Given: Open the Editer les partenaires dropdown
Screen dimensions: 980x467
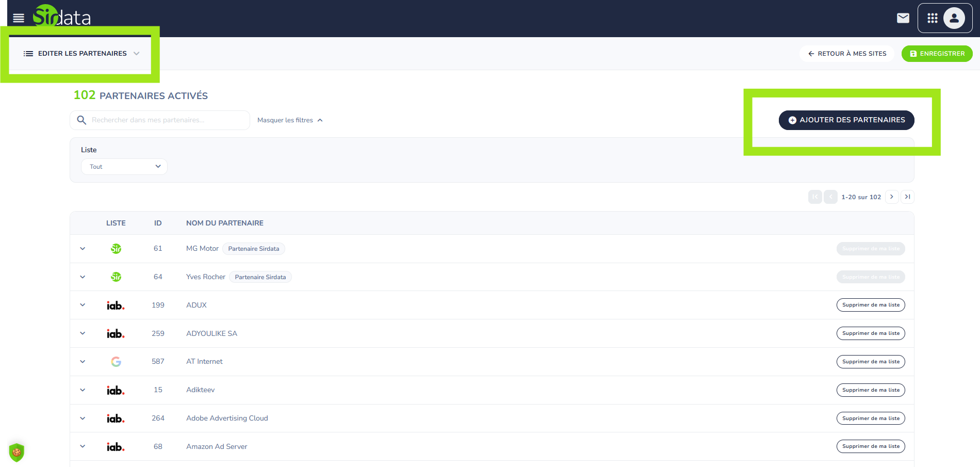Looking at the screenshot, I should (x=82, y=54).
